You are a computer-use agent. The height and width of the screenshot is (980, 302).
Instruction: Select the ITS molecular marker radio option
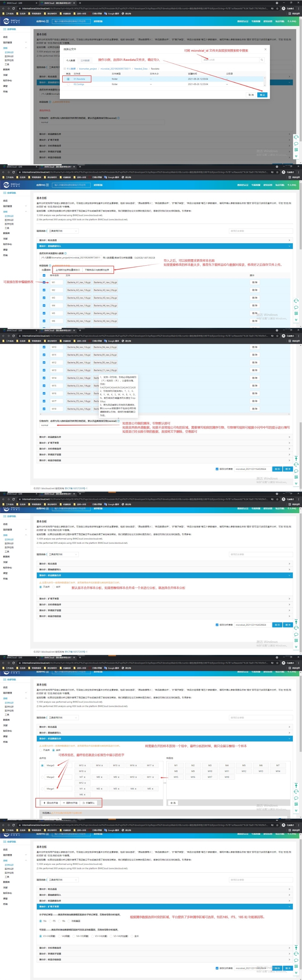coord(50,921)
